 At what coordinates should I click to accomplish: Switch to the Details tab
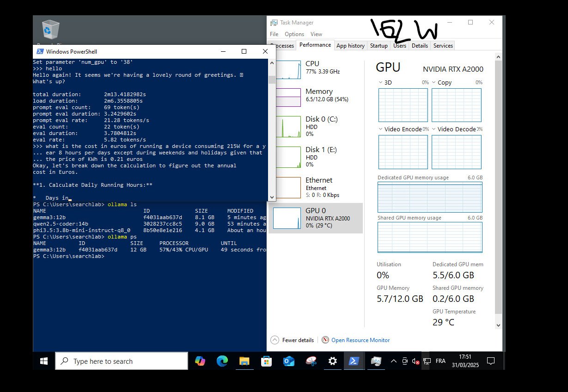click(420, 46)
